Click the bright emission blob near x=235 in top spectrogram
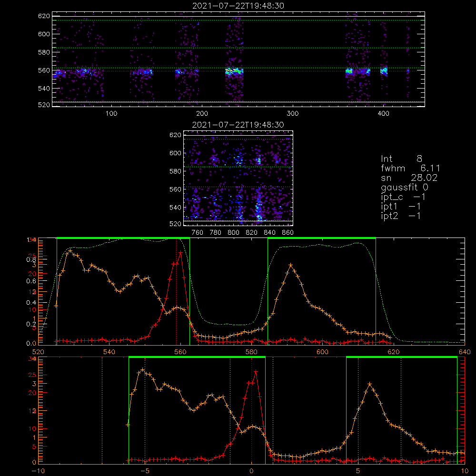The height and width of the screenshot is (476, 476). click(234, 71)
